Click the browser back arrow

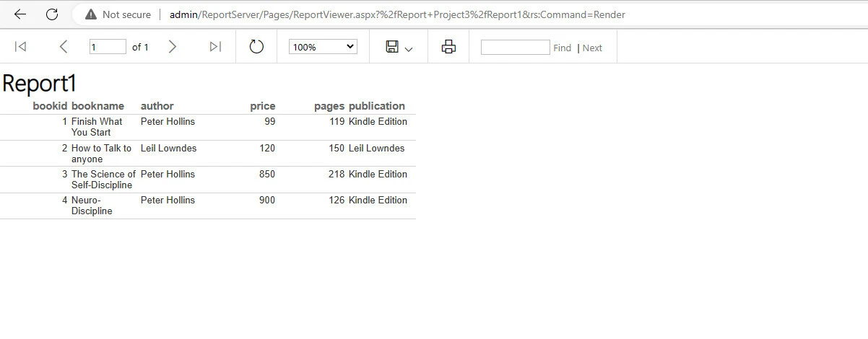(x=20, y=14)
